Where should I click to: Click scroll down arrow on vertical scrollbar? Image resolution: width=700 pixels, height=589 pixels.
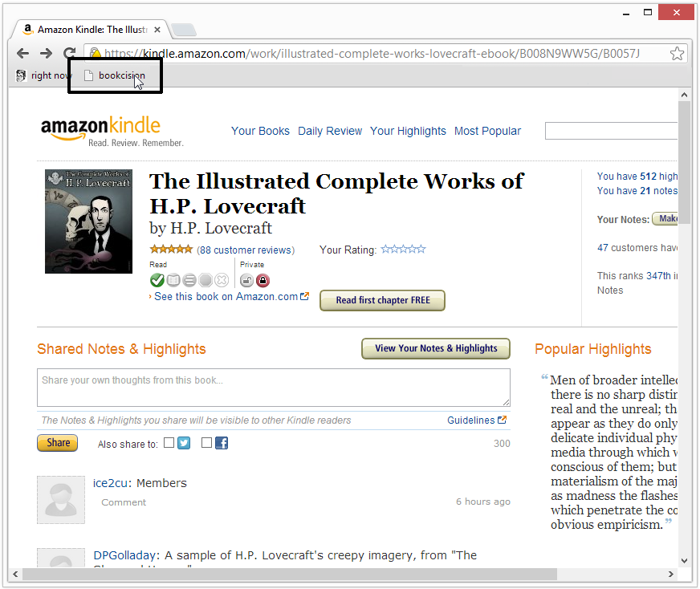pos(684,561)
